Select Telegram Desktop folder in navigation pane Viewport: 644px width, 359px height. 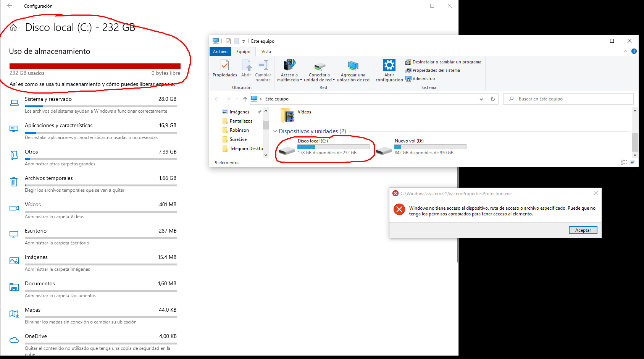pyautogui.click(x=242, y=149)
